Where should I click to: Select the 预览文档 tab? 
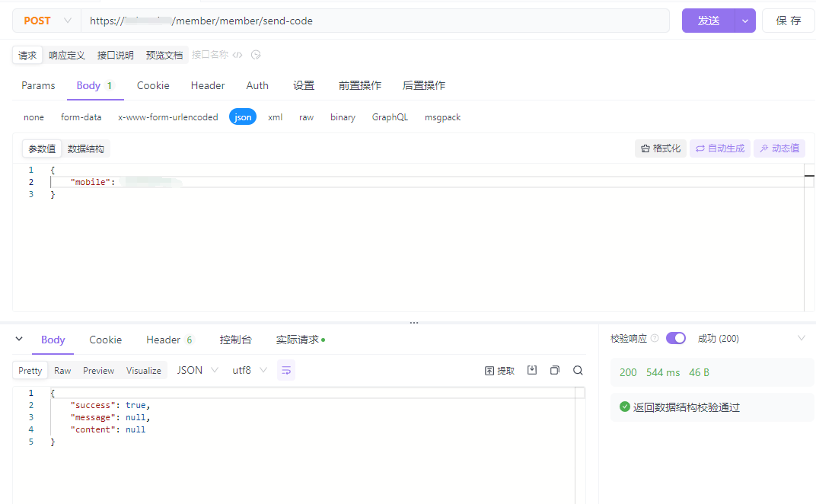(164, 55)
